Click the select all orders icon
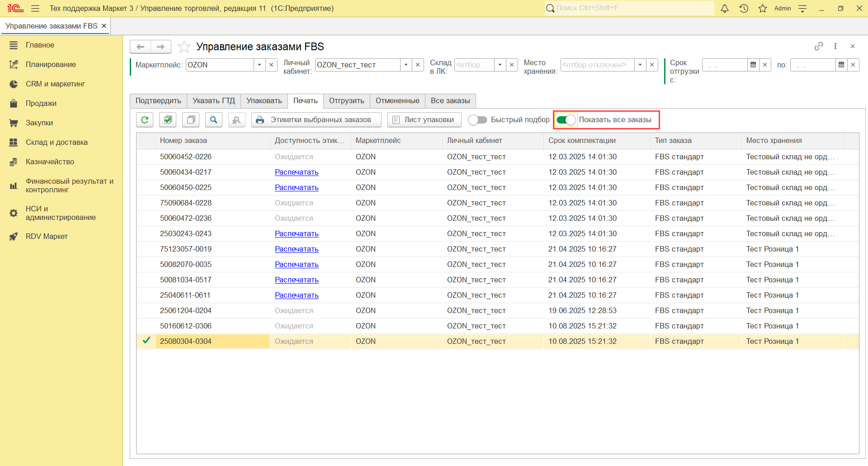 (x=168, y=120)
